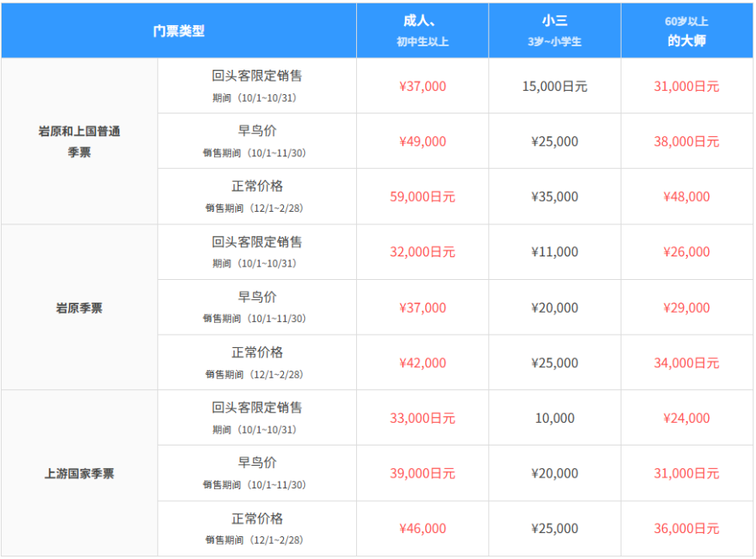Viewport: 756px width, 559px height.
Task: Click the 门票类型 column header
Action: (x=178, y=31)
